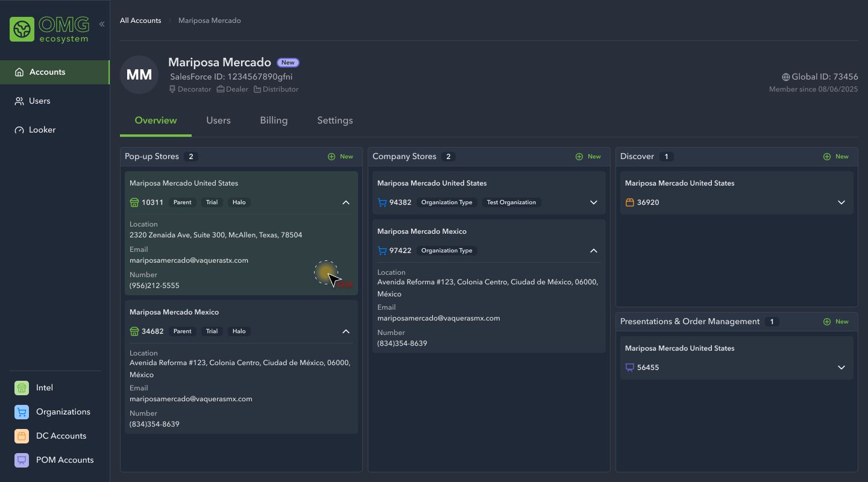This screenshot has width=868, height=482.
Task: Select email mariposamercado@vaquerastx.com
Action: 189,260
